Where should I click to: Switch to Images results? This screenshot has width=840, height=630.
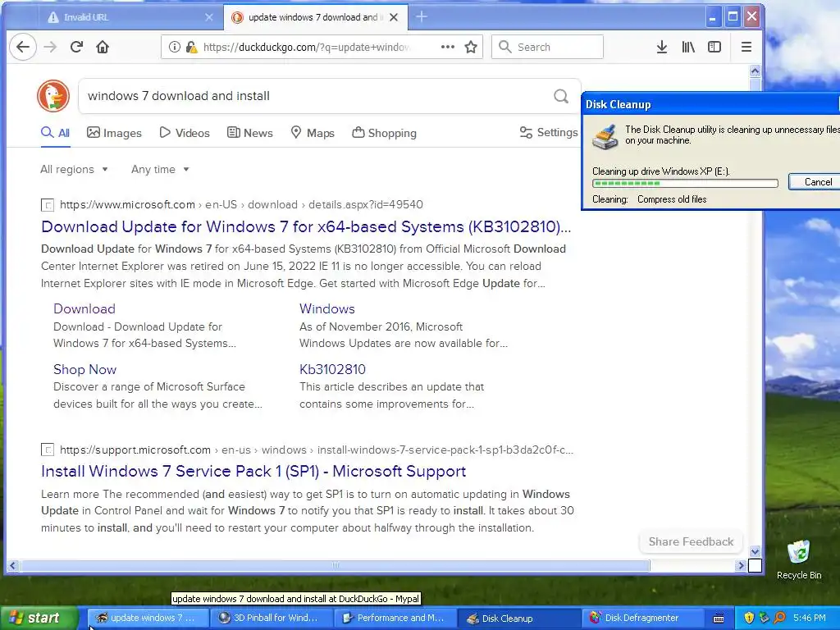[x=114, y=133]
